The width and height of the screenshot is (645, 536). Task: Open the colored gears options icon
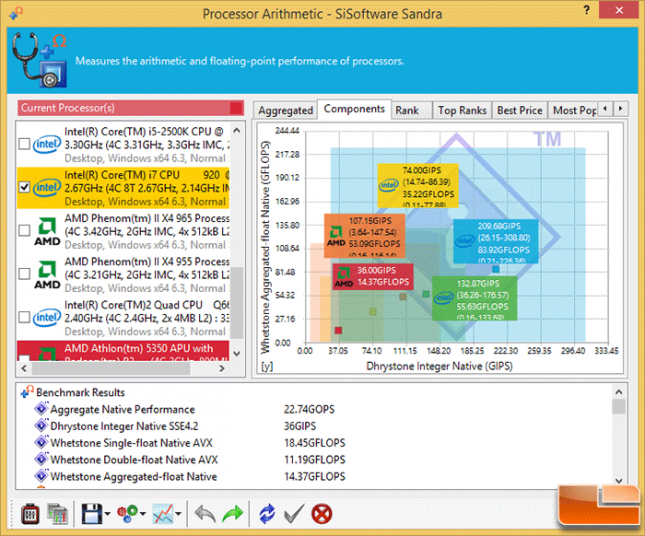[x=128, y=514]
